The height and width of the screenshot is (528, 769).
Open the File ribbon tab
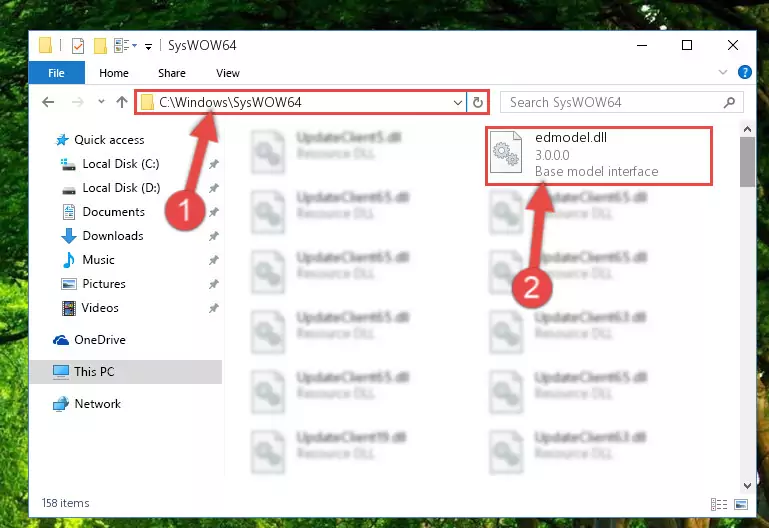[56, 73]
